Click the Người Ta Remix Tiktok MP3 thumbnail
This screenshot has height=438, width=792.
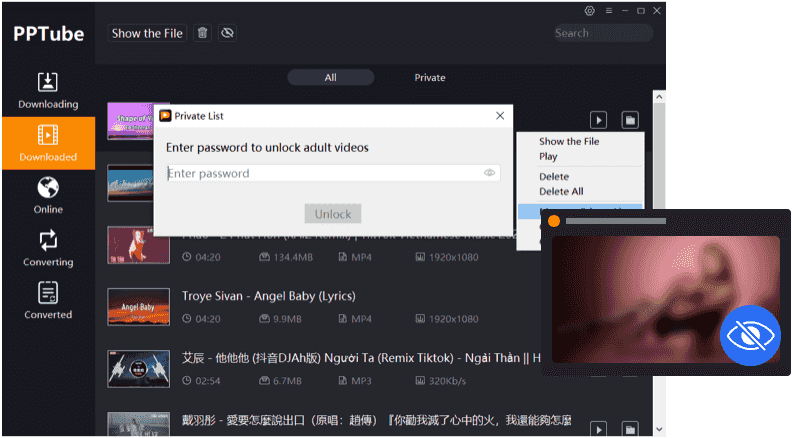click(138, 369)
